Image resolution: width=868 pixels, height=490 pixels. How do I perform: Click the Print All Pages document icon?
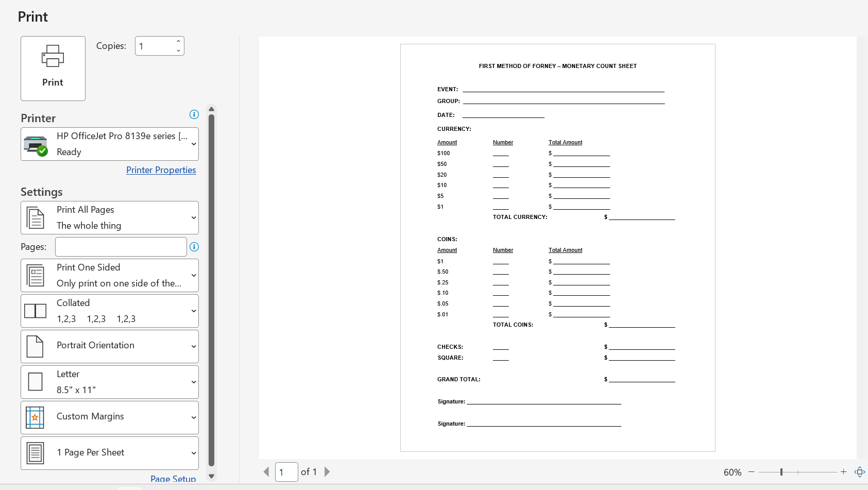click(36, 217)
